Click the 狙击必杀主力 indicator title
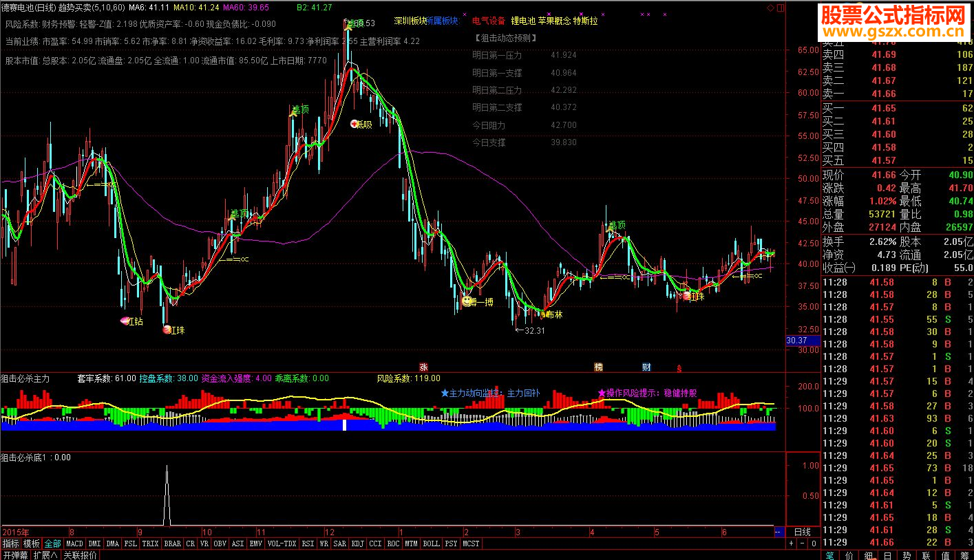This screenshot has height=560, width=974. 25,378
